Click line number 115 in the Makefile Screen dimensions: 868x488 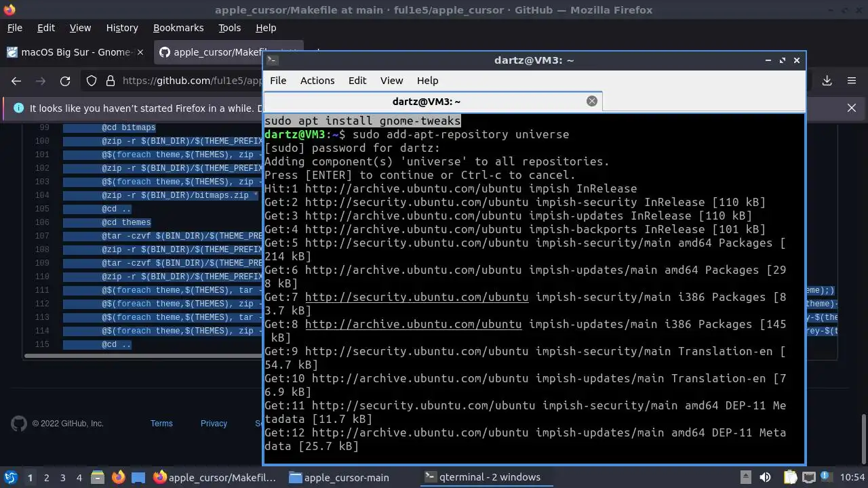click(x=42, y=344)
